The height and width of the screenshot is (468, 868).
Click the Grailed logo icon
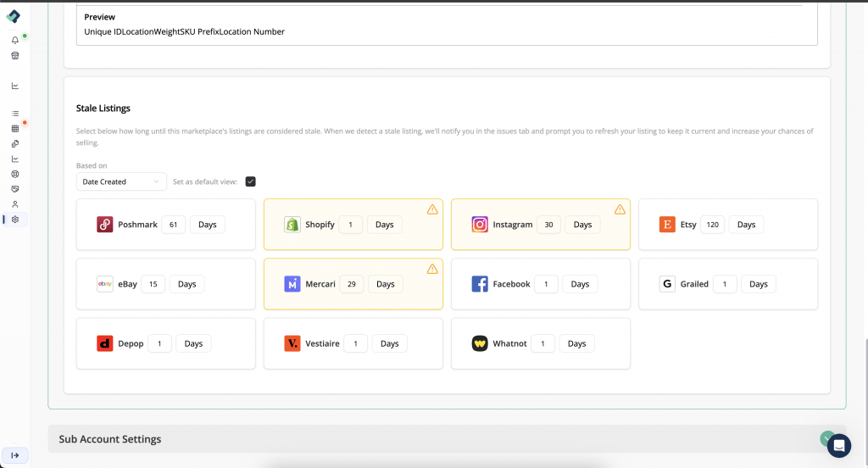click(x=667, y=283)
